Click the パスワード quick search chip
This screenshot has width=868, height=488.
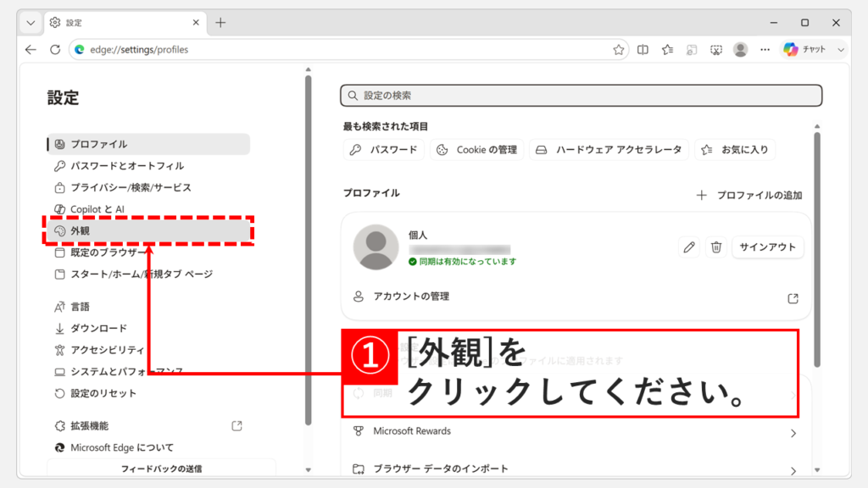pyautogui.click(x=384, y=149)
